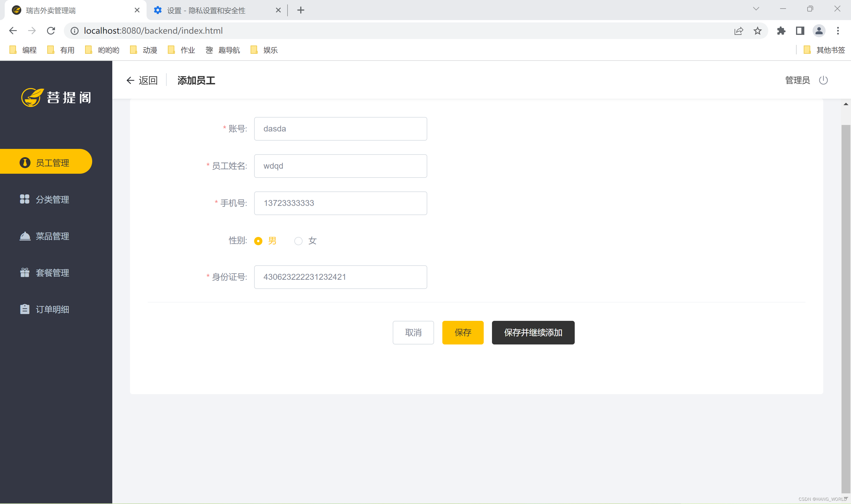Open 订单明细 via its clipboard icon
The height and width of the screenshot is (504, 851).
tap(25, 309)
